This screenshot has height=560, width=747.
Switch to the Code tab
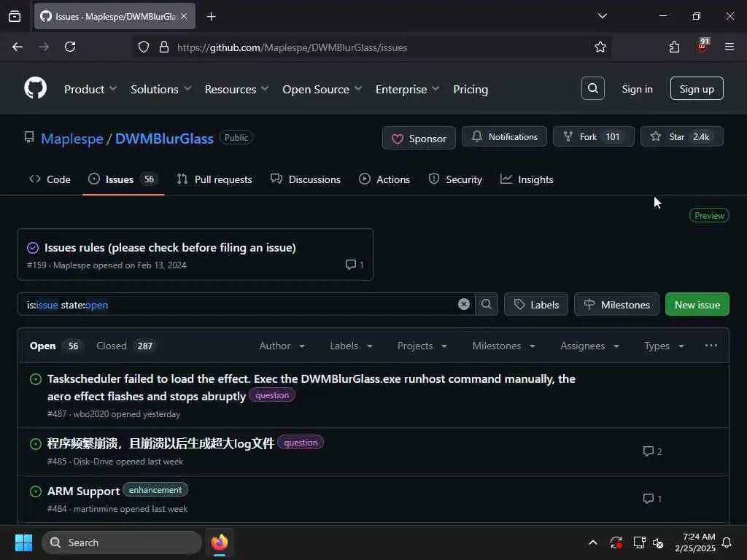pos(50,179)
